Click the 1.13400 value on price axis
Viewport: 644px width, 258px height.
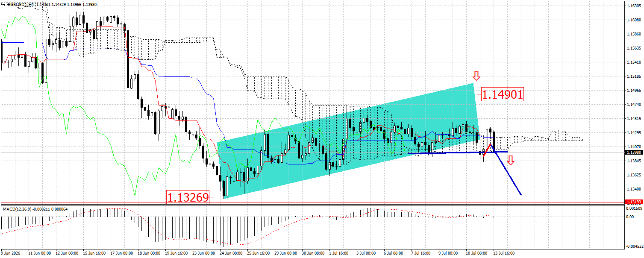(633, 189)
